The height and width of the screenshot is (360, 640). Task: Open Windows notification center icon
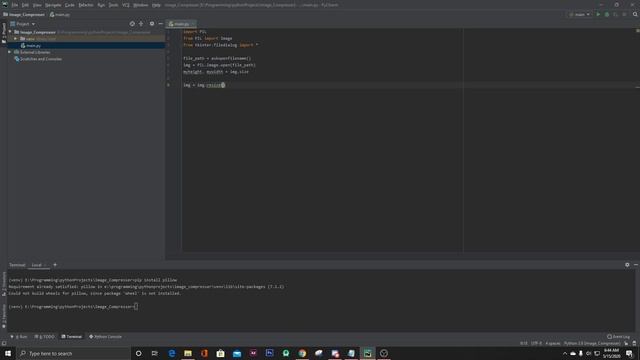pos(629,353)
